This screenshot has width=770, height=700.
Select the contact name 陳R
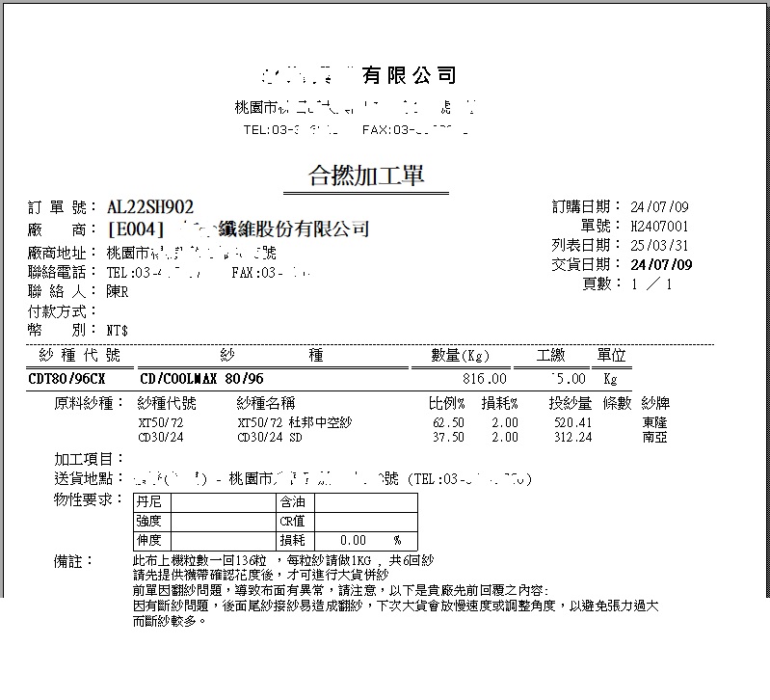[x=118, y=292]
